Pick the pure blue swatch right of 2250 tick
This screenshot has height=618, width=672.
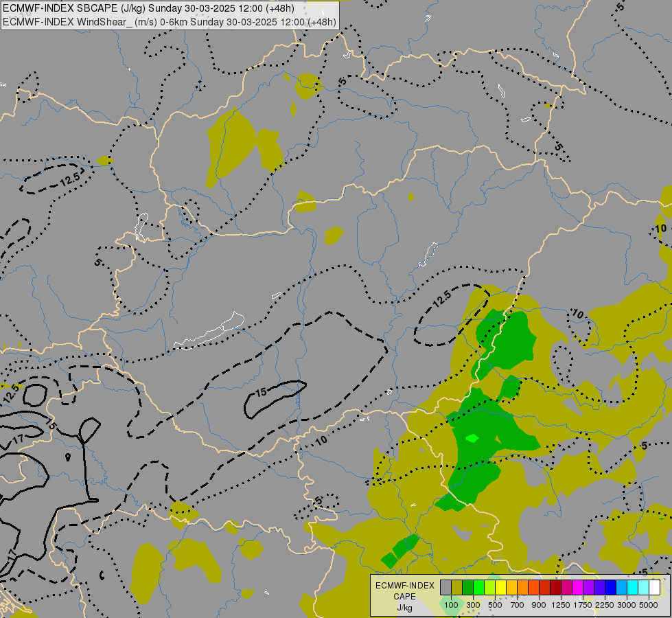click(611, 588)
